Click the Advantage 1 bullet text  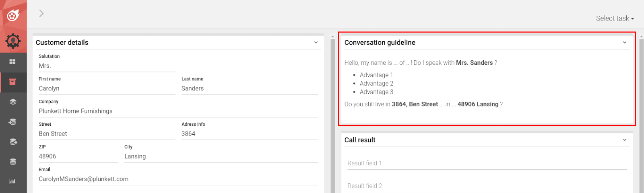click(376, 75)
